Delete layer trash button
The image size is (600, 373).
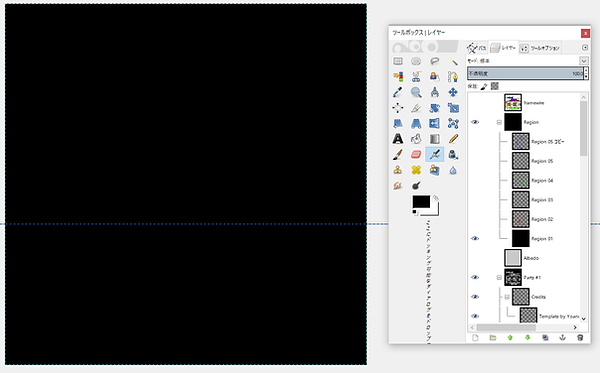coord(580,337)
